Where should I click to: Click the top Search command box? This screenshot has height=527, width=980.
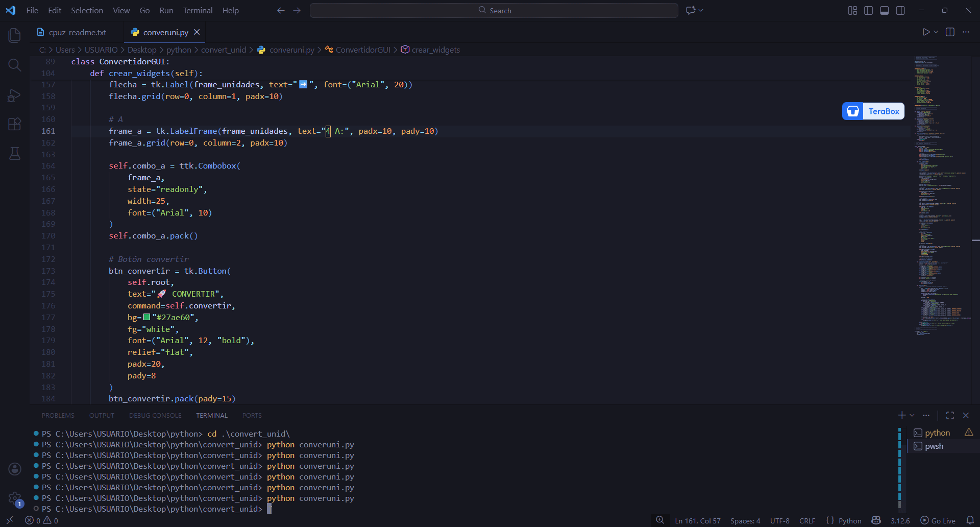[x=494, y=11]
